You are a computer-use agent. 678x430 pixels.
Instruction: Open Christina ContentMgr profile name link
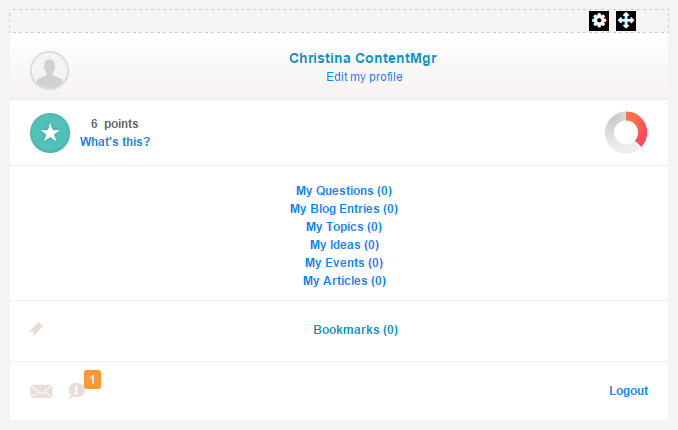(363, 59)
